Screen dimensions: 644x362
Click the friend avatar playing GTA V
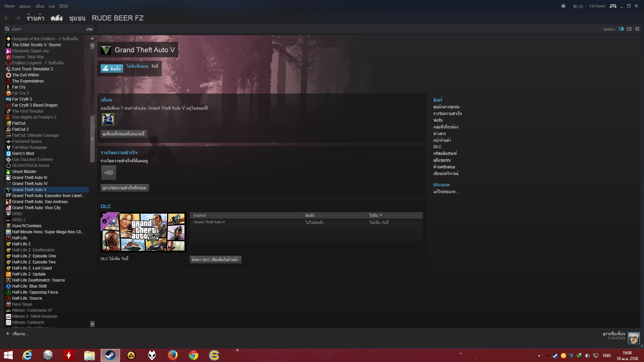[x=108, y=119]
